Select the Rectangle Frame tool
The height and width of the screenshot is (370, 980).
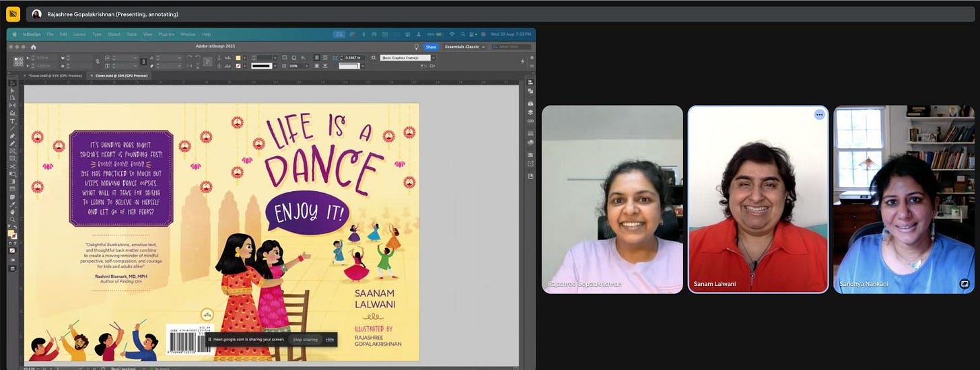point(12,151)
